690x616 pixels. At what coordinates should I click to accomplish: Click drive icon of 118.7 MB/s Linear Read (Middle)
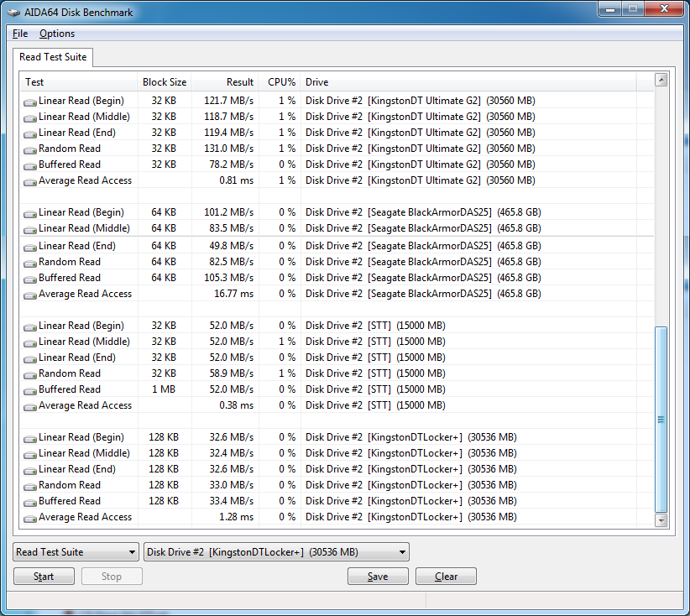click(x=30, y=118)
